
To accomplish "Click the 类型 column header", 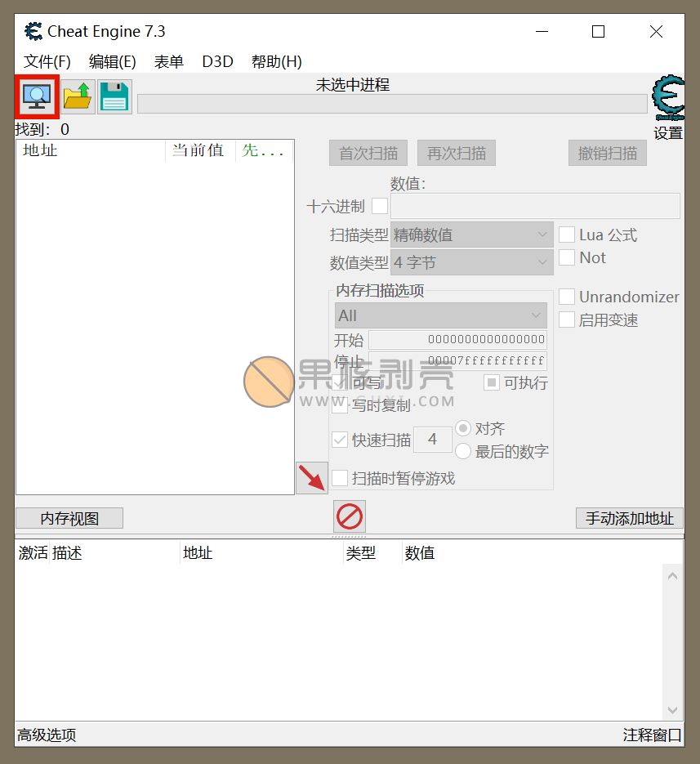I will pyautogui.click(x=372, y=553).
